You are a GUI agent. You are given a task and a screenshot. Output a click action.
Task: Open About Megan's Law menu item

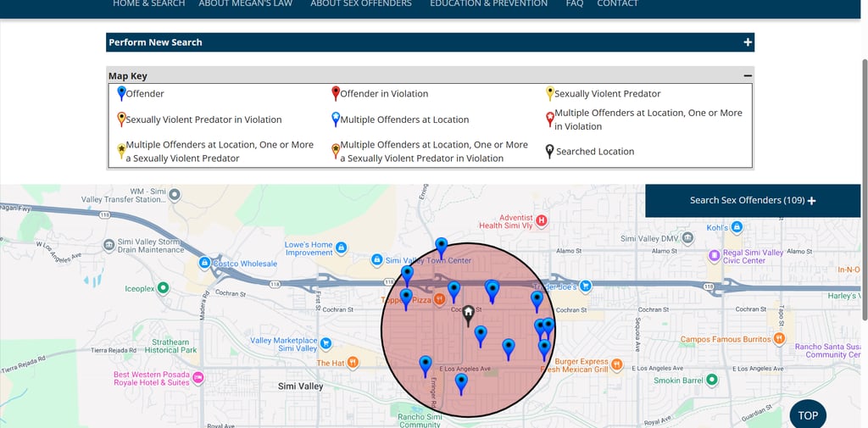coord(245,4)
